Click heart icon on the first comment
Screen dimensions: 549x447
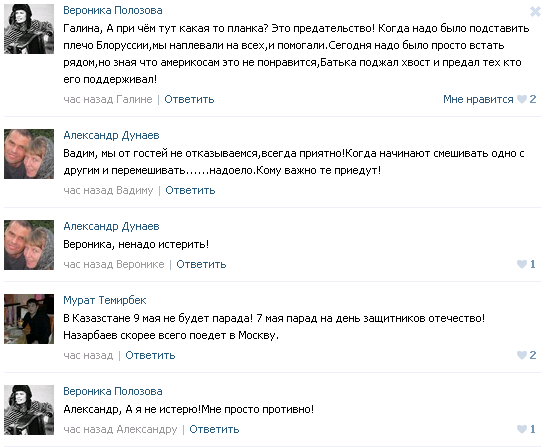pyautogui.click(x=522, y=99)
